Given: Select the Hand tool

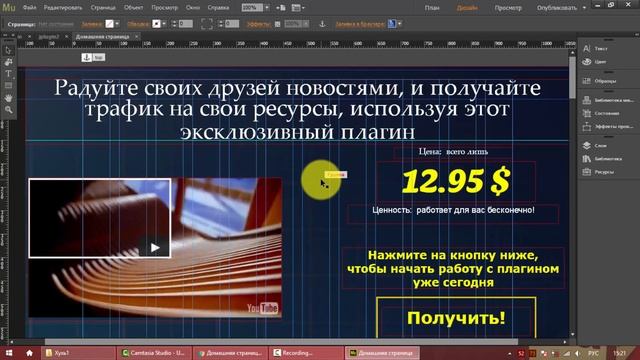Looking at the screenshot, I should coord(8,98).
